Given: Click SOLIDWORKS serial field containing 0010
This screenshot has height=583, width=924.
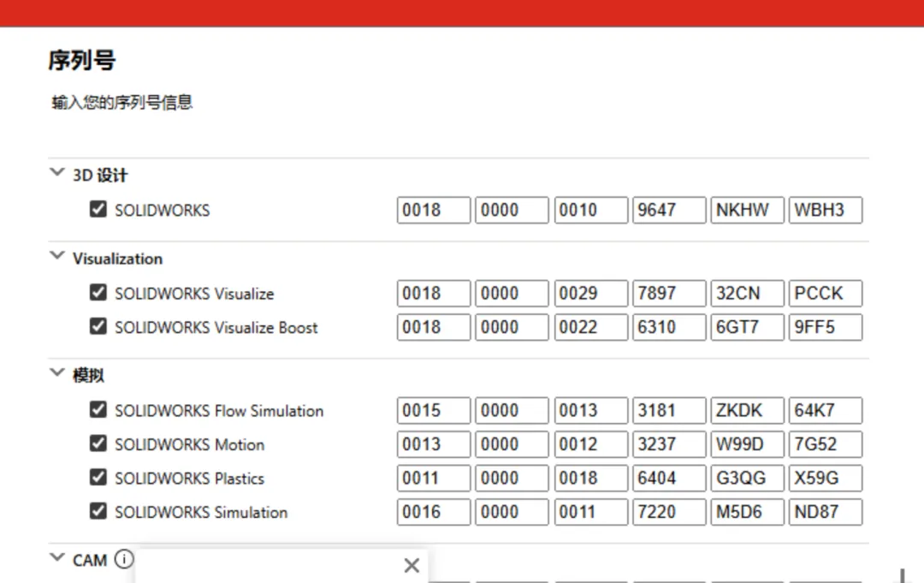Looking at the screenshot, I should [590, 210].
